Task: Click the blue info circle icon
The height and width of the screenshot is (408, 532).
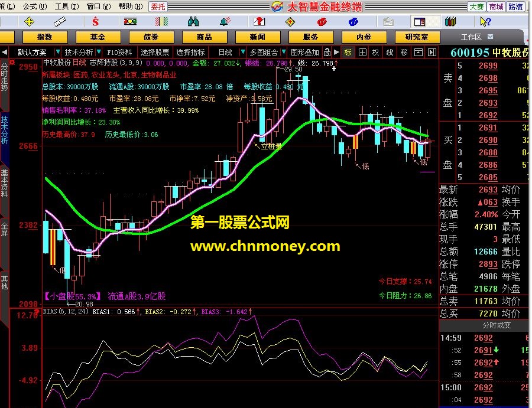Action: pos(353,22)
